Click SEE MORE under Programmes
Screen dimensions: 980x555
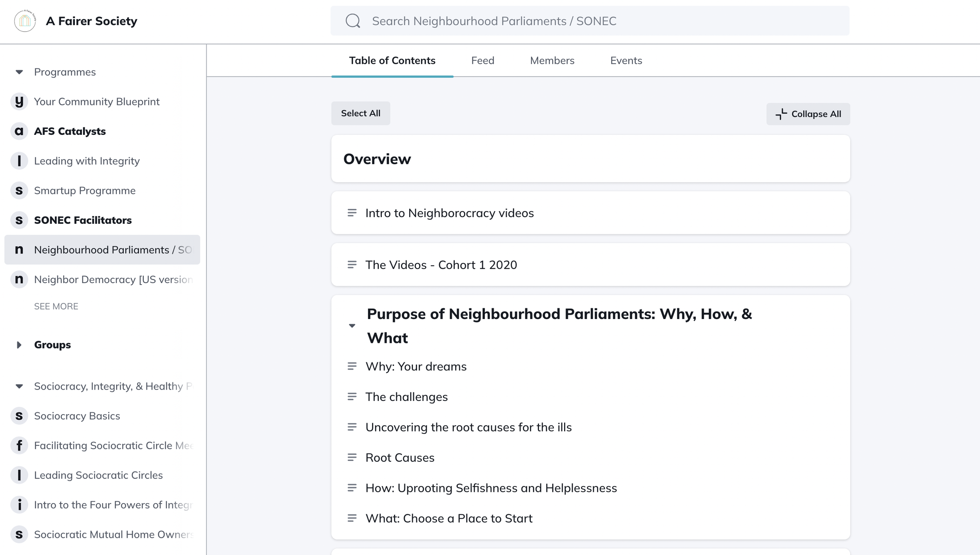pos(56,307)
